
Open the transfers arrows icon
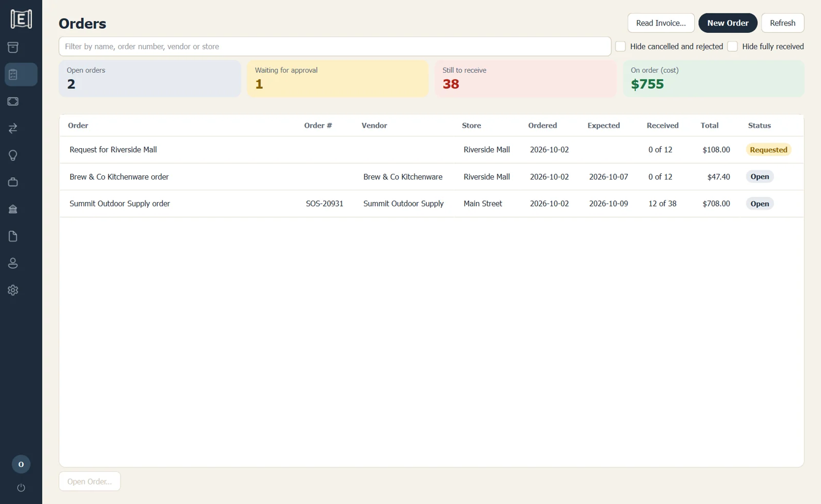coord(13,128)
